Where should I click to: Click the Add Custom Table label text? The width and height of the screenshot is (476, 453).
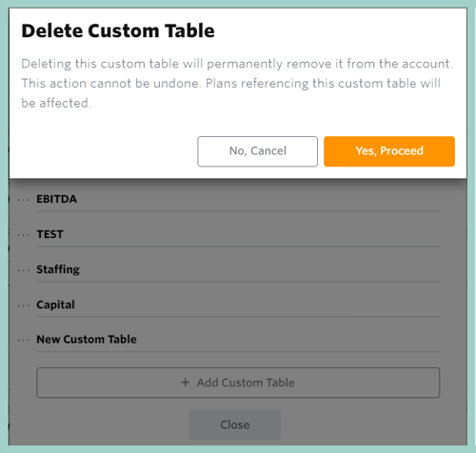coord(246,383)
